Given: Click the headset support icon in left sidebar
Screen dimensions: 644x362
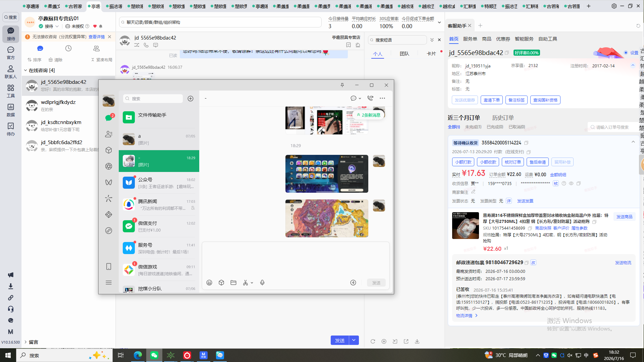Looking at the screenshot, I should pos(11,309).
